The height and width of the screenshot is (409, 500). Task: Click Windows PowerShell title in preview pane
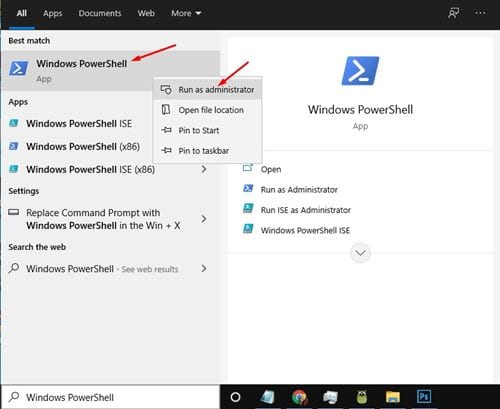pyautogui.click(x=360, y=110)
